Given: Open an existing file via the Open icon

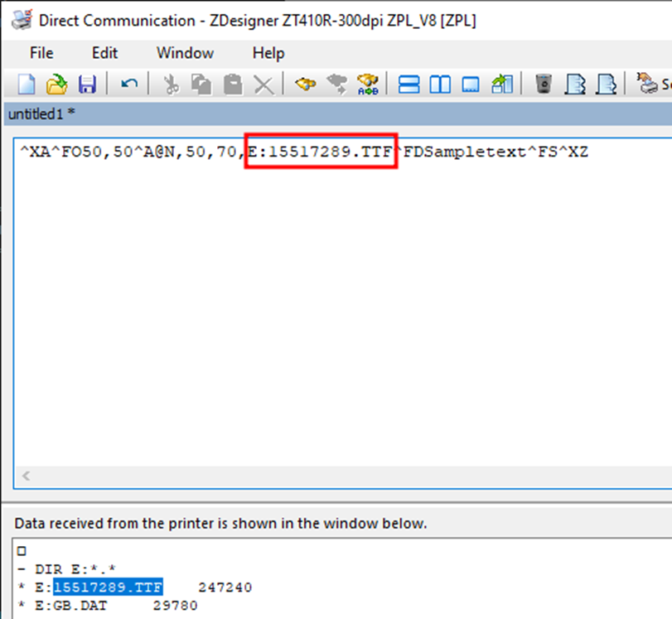Looking at the screenshot, I should point(56,84).
